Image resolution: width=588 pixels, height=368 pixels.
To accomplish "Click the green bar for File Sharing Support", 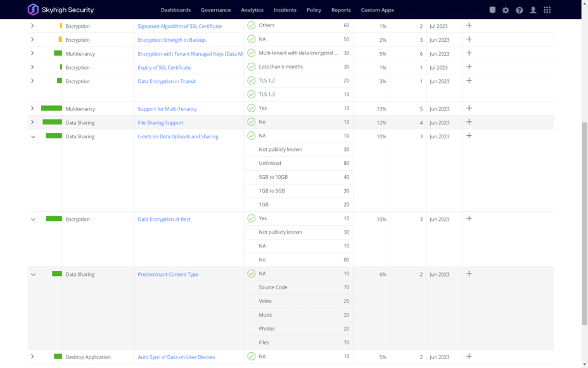I will [52, 122].
